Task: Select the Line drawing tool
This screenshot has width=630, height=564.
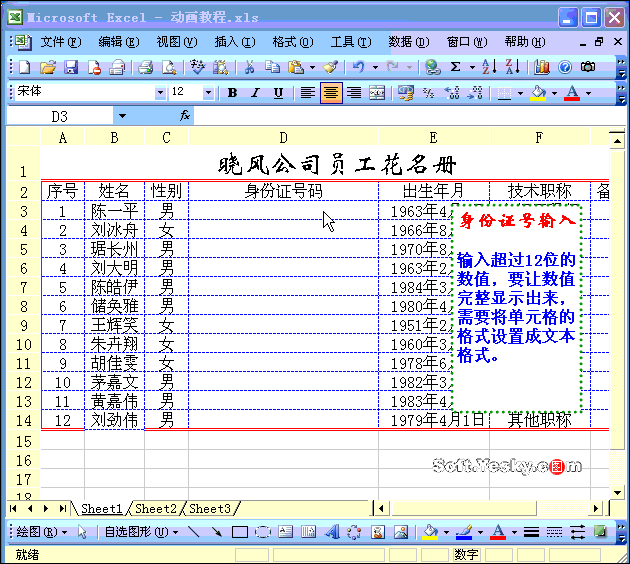Action: point(194,532)
